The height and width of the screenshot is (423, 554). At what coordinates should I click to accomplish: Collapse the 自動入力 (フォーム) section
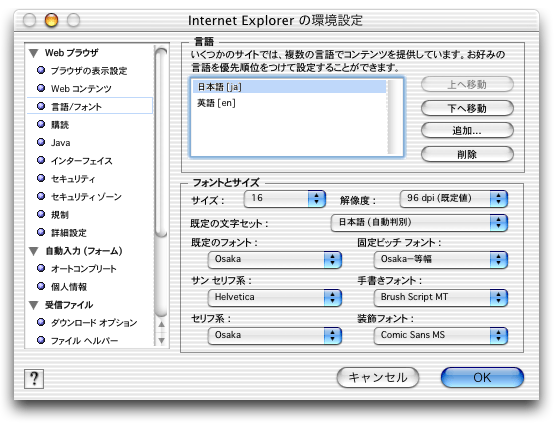click(x=34, y=251)
